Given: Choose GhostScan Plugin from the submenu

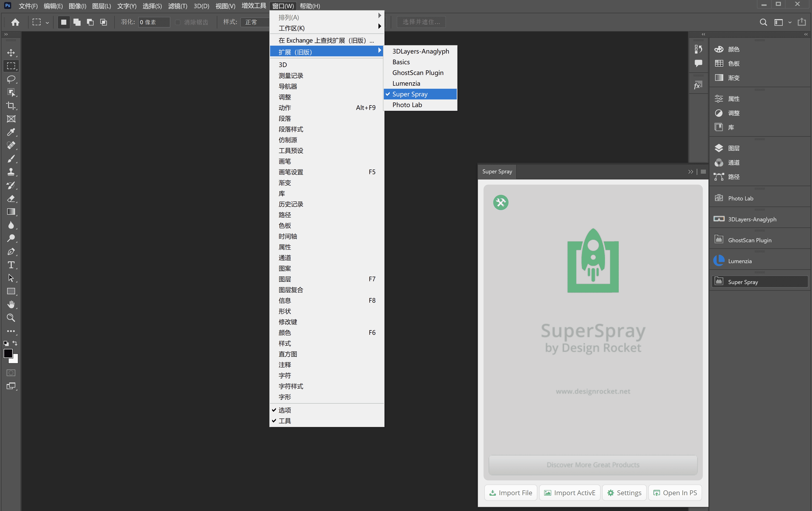Looking at the screenshot, I should coord(418,73).
